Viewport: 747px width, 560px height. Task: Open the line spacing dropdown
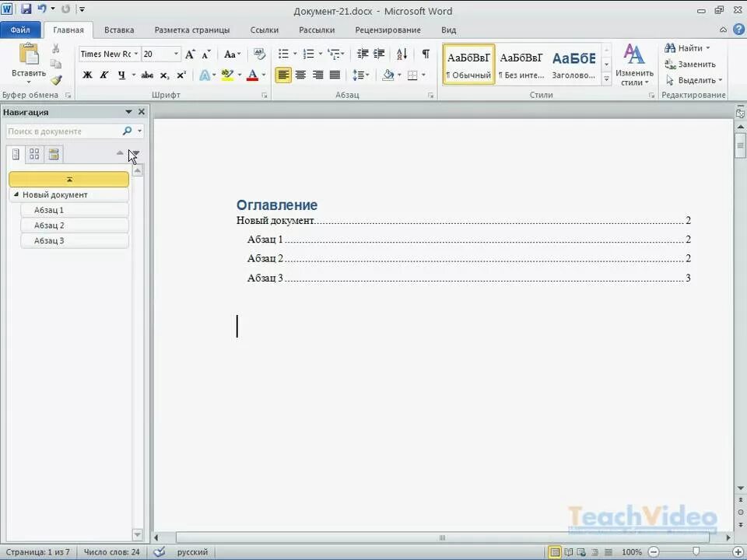coord(360,75)
